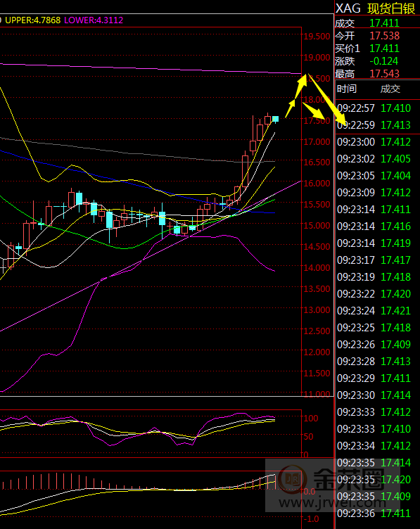Click the 时间 column header
The image size is (420, 529).
click(x=347, y=89)
